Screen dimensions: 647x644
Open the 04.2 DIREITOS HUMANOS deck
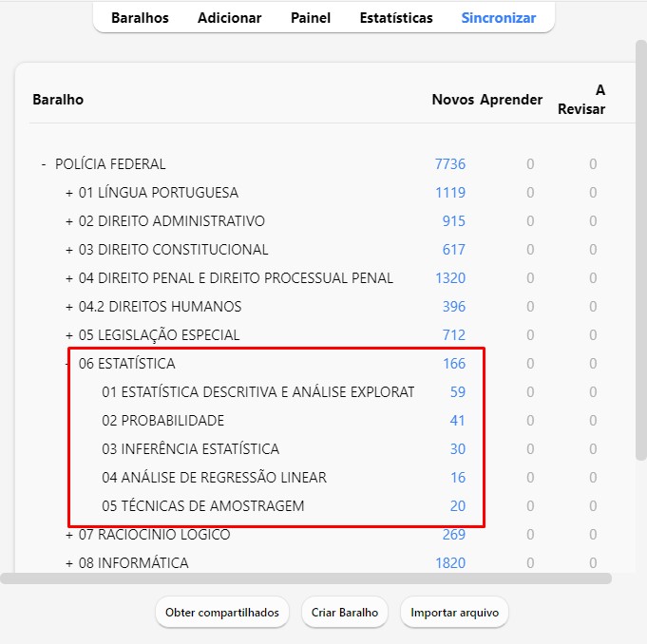tap(161, 307)
